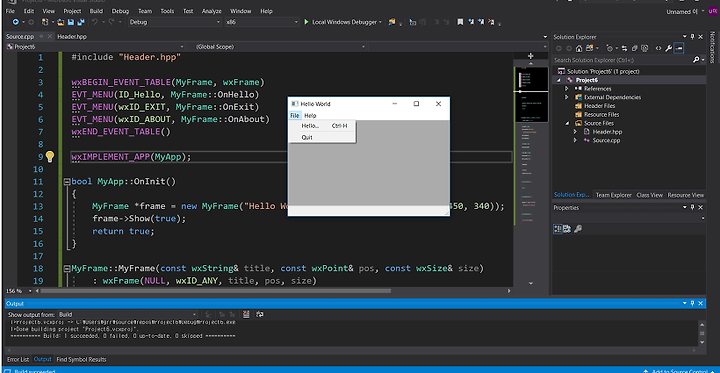Click the code minimap overview
Viewport: 720px width, 373px height.
tap(531, 175)
